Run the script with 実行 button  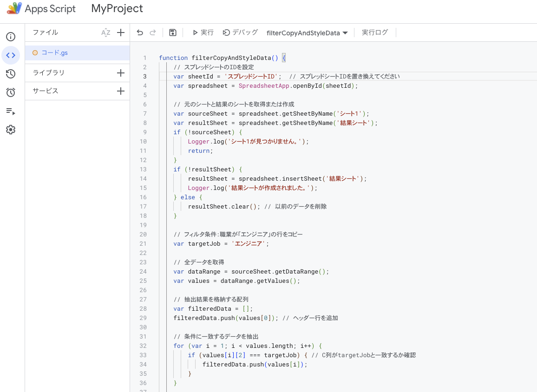[203, 33]
